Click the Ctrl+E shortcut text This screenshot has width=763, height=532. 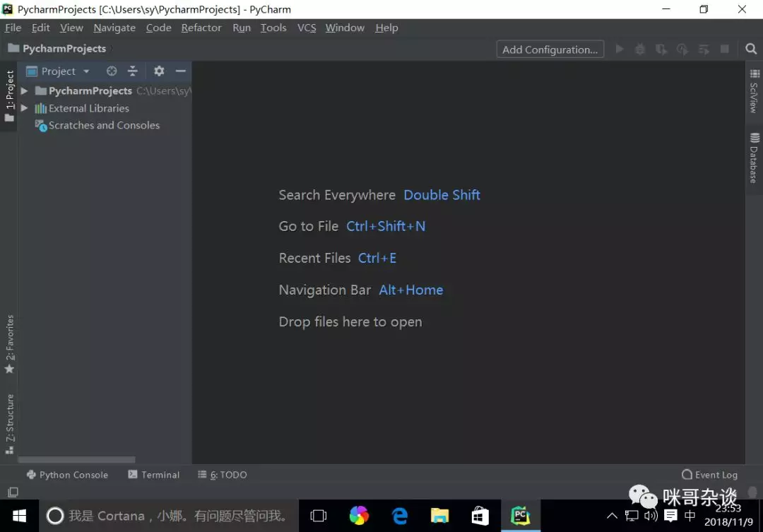[x=377, y=258]
